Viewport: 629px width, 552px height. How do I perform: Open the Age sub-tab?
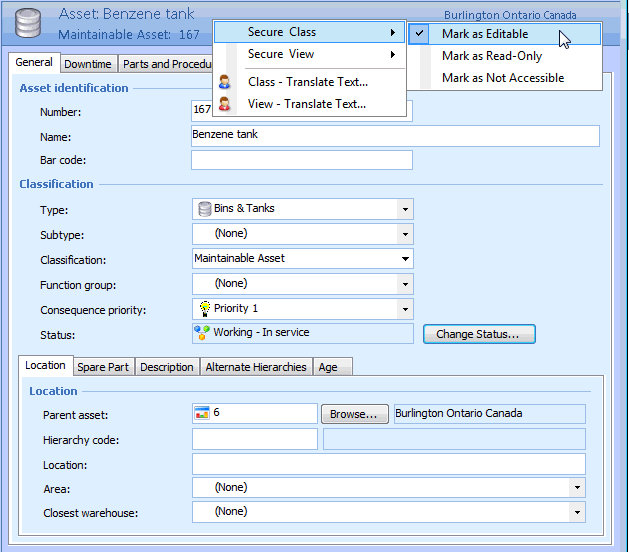click(333, 367)
